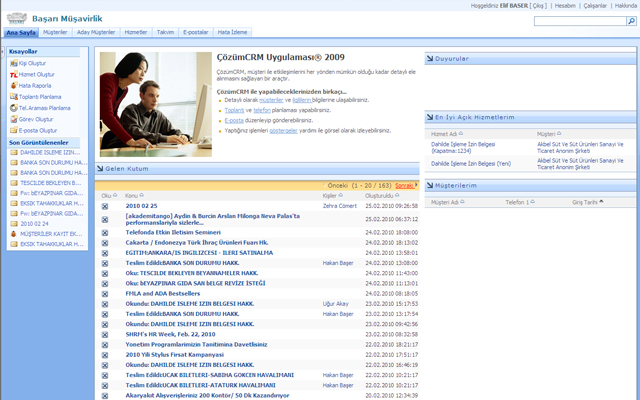Collapse the Müşterilerim panel arrow
This screenshot has width=640, height=400.
click(430, 185)
